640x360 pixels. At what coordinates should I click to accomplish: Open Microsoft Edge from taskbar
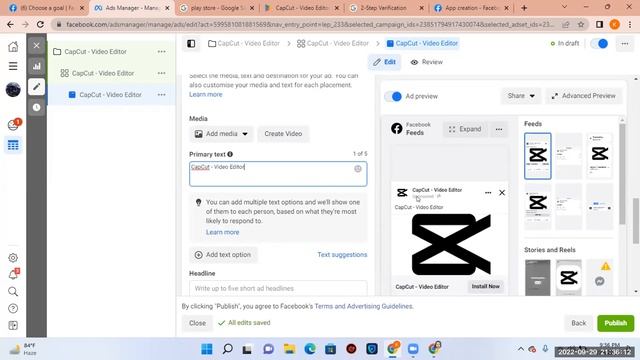coord(310,349)
